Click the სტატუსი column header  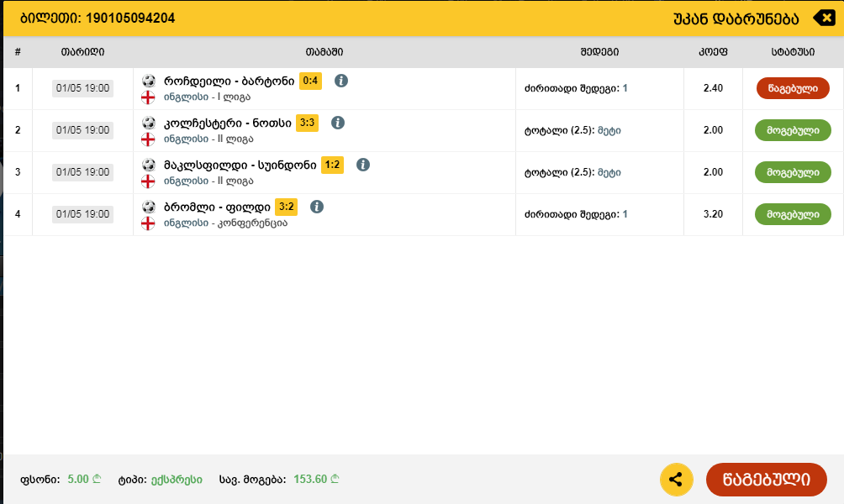click(x=793, y=52)
